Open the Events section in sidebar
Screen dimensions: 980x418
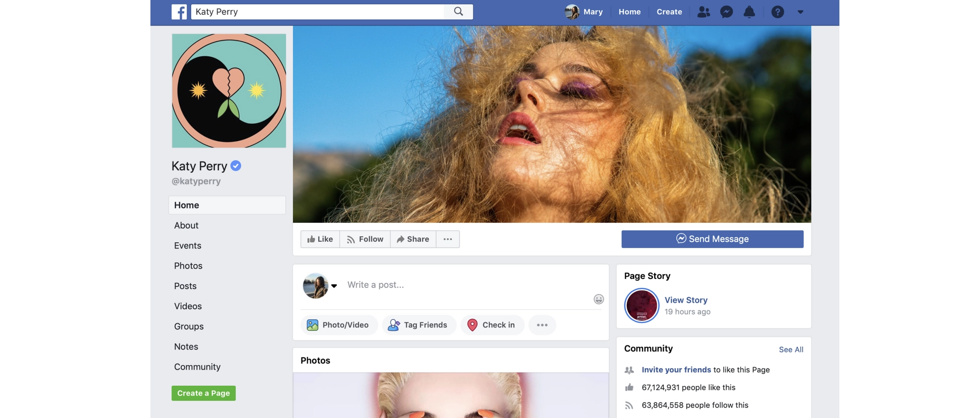(188, 245)
